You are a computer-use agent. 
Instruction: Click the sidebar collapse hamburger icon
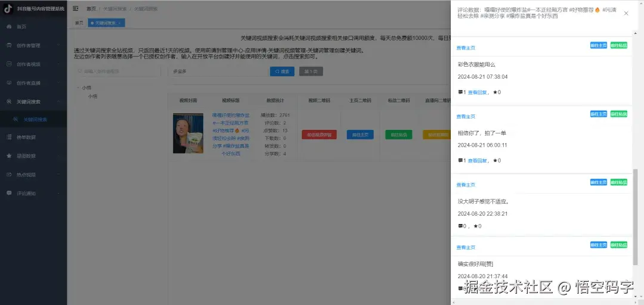(76, 8)
